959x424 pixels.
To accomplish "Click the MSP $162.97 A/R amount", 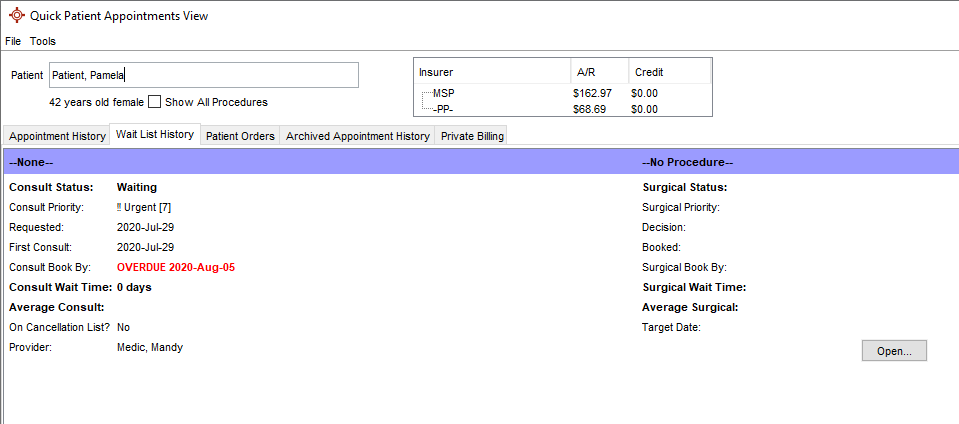I will click(591, 93).
